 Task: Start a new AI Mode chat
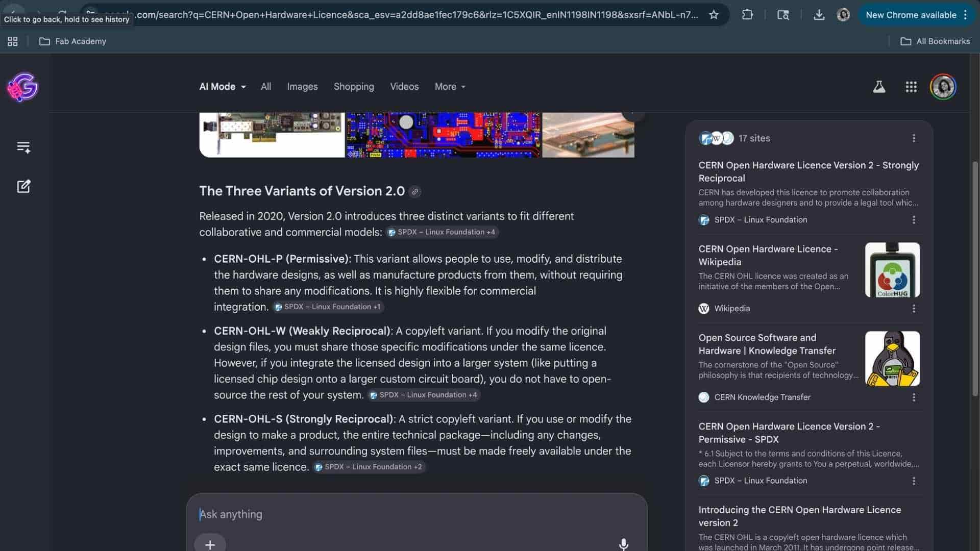pyautogui.click(x=23, y=186)
